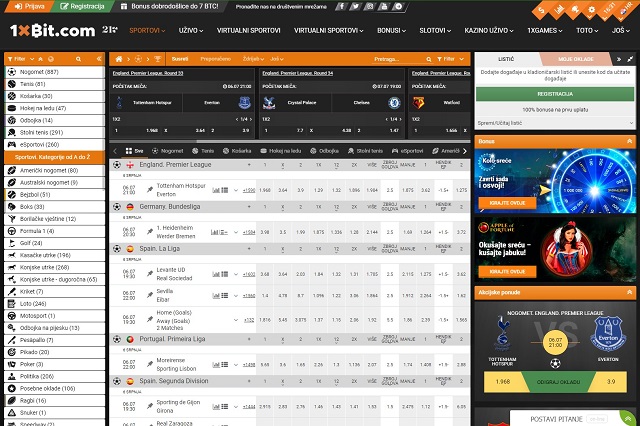Open the settings gear icon in the top corner
Image resolution: width=640 pixels, height=426 pixels.
click(x=591, y=10)
